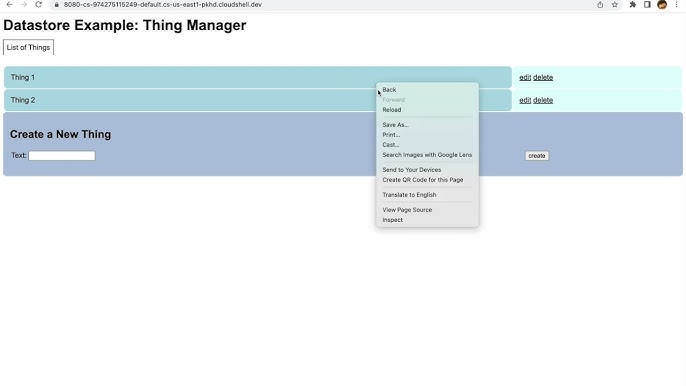Open the Chrome three-dot menu
This screenshot has width=686, height=386.
pos(676,4)
